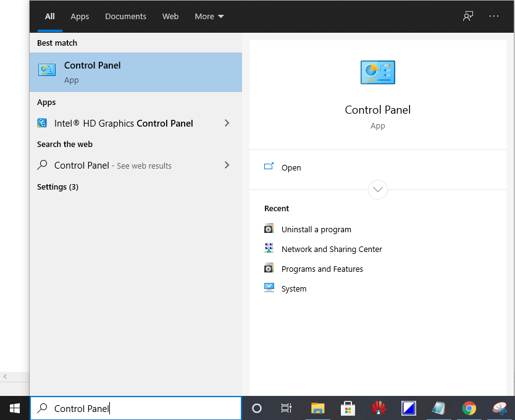
Task: Click the Uninstall a program icon
Action: coord(269,228)
